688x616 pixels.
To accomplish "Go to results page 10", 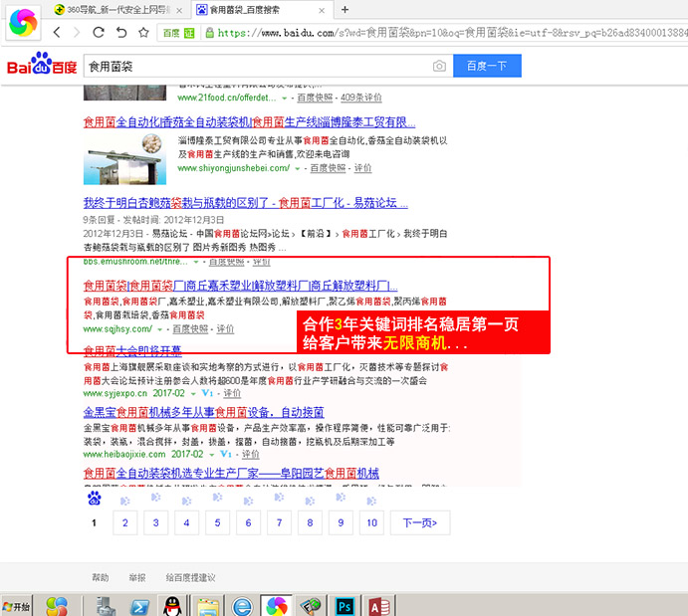I will [x=371, y=522].
